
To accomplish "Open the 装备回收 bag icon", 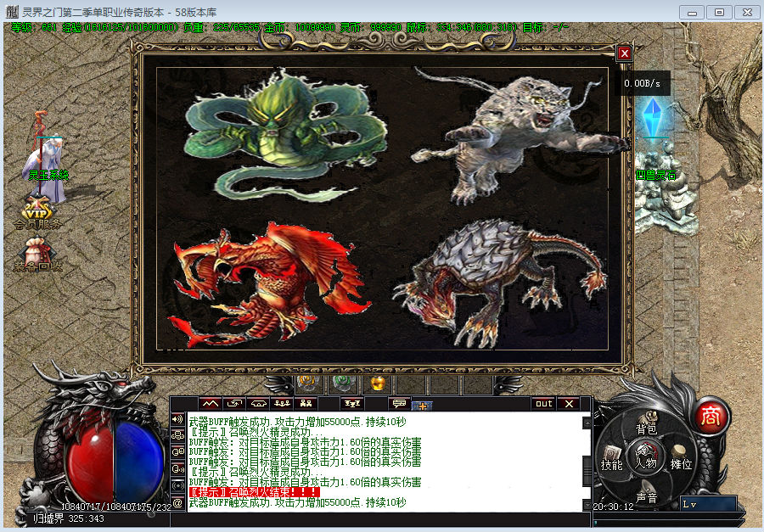I will click(x=37, y=255).
